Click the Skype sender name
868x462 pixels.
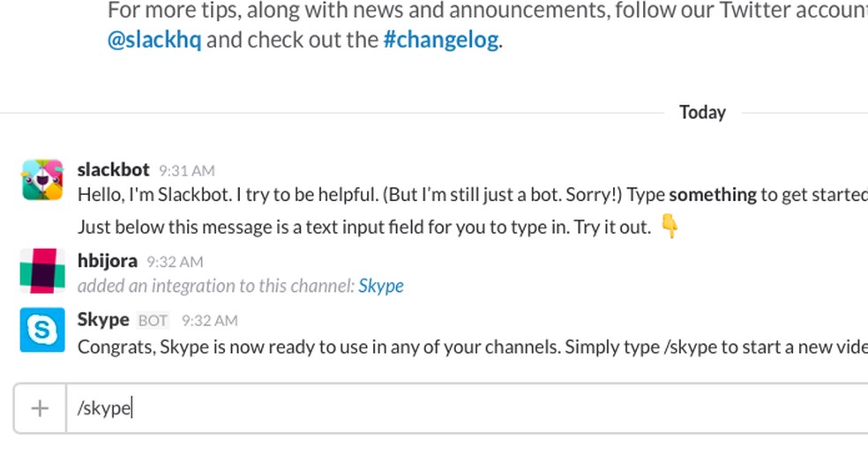click(x=103, y=319)
